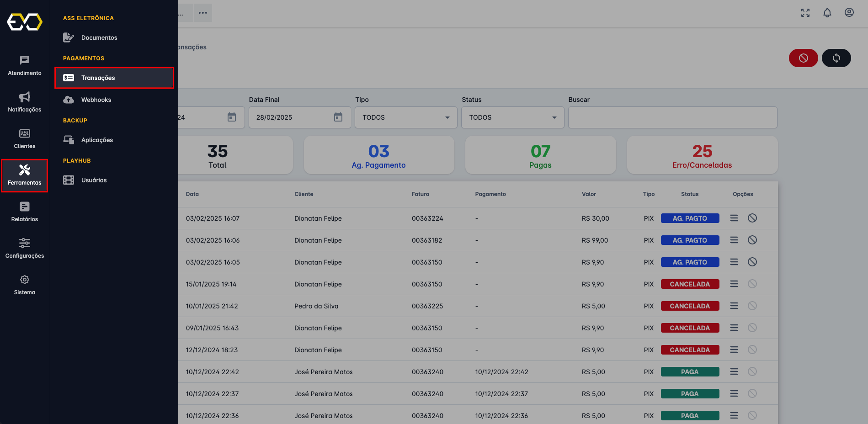868x424 pixels.
Task: Open Atendimento in the sidebar
Action: (25, 66)
